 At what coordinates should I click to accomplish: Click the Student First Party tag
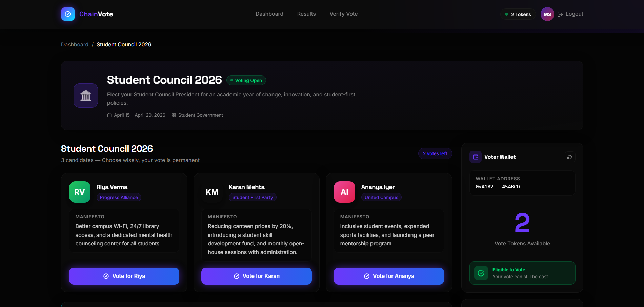pyautogui.click(x=253, y=197)
